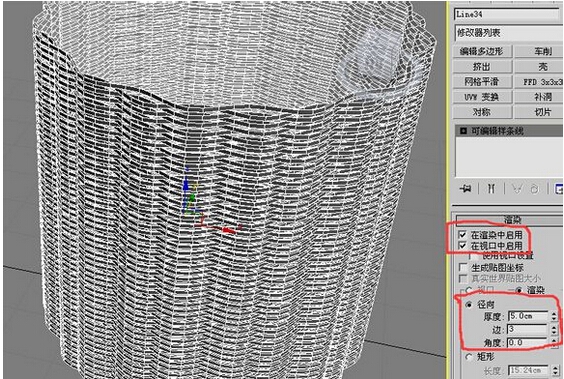Click the 角度 value field
Image resolution: width=564 pixels, height=379 pixels.
(x=528, y=342)
